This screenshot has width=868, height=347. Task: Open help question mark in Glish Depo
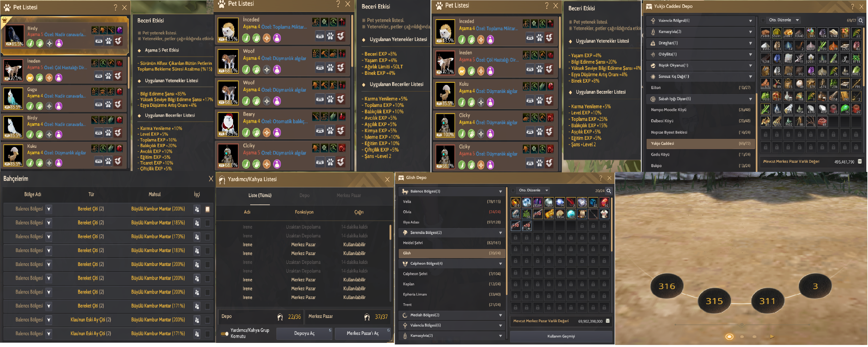point(600,178)
